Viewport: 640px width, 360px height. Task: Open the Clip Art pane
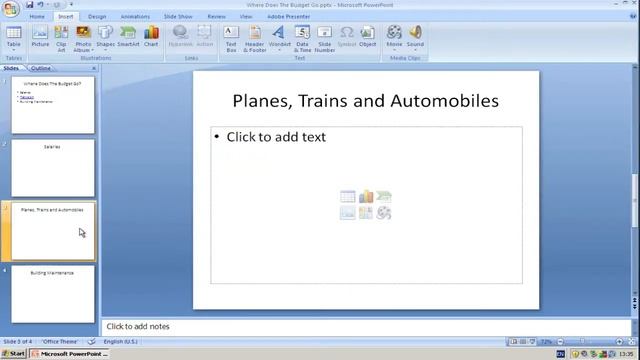61,38
